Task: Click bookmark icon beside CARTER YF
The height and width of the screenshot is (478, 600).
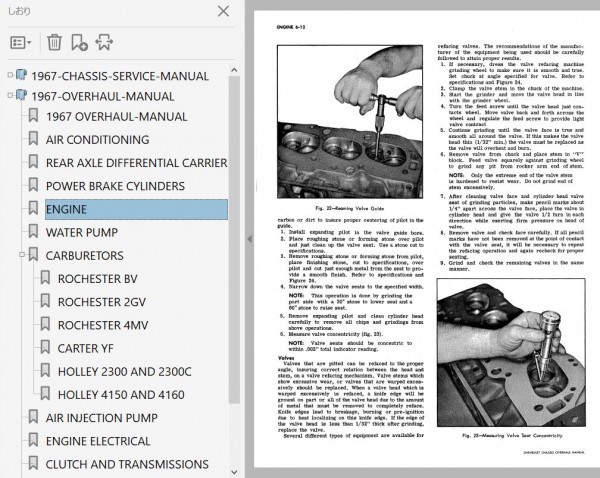Action: tap(45, 347)
